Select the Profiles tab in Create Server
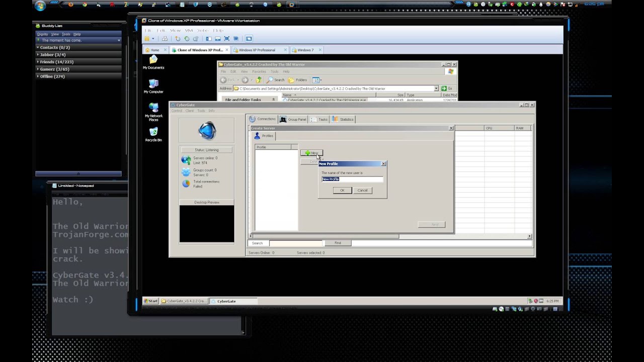 click(264, 136)
